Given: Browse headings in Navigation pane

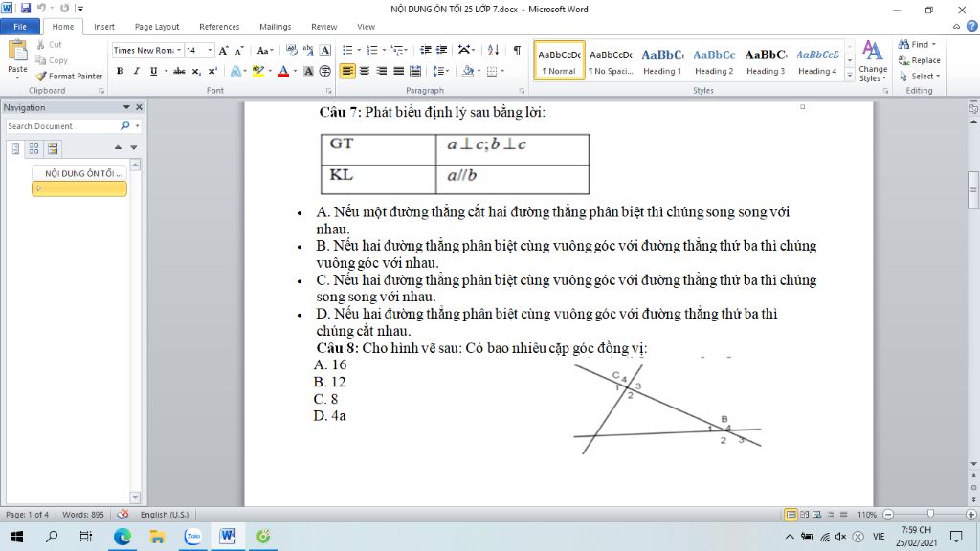Looking at the screenshot, I should pyautogui.click(x=15, y=148).
